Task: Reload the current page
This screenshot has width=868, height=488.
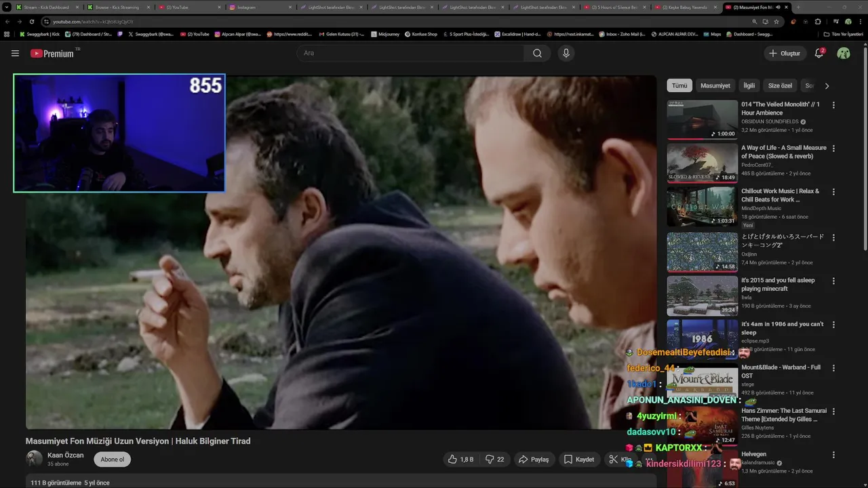Action: click(32, 22)
